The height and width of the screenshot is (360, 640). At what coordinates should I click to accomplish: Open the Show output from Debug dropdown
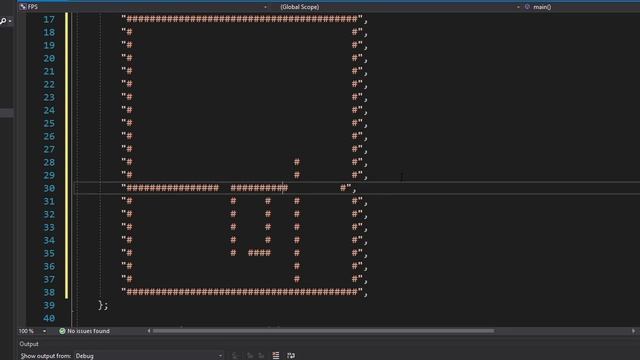coord(149,356)
